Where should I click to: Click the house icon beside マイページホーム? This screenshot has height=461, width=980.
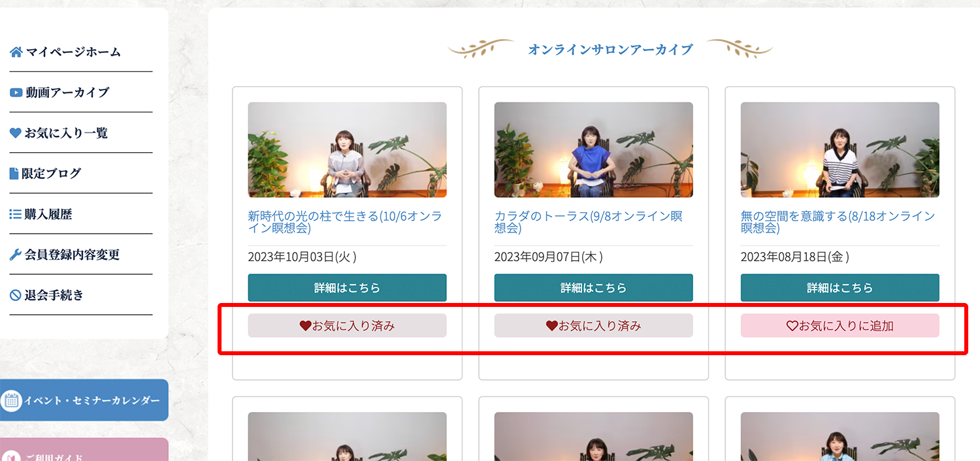pos(16,52)
